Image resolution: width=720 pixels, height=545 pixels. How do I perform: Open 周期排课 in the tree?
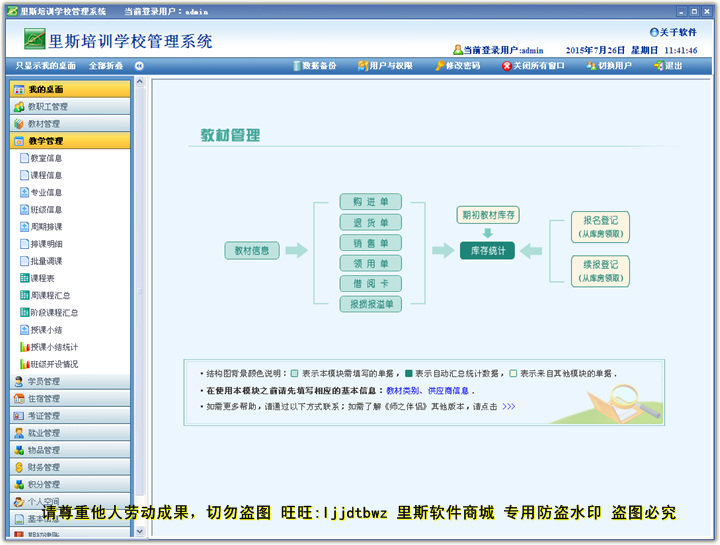click(x=41, y=226)
